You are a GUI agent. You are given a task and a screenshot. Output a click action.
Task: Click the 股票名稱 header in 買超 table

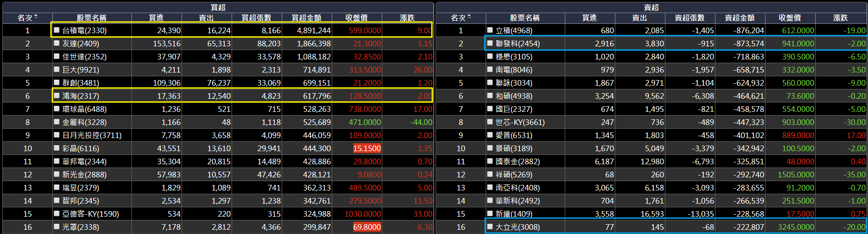click(92, 18)
